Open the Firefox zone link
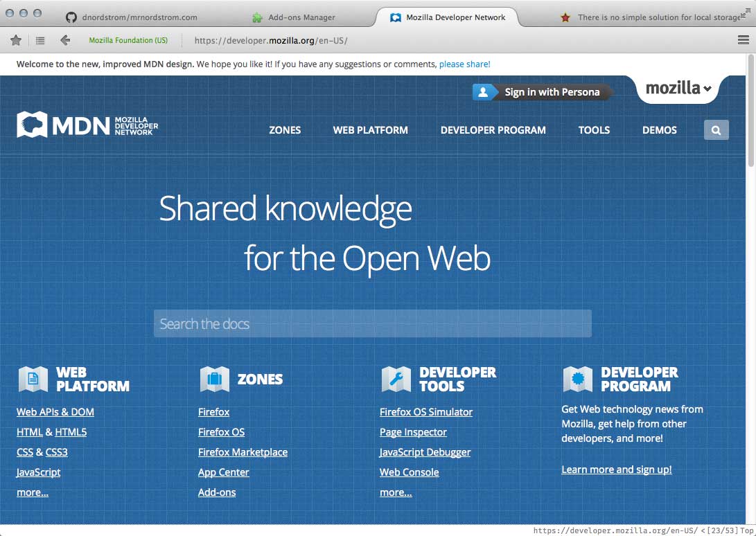Image resolution: width=756 pixels, height=536 pixels. click(x=213, y=412)
